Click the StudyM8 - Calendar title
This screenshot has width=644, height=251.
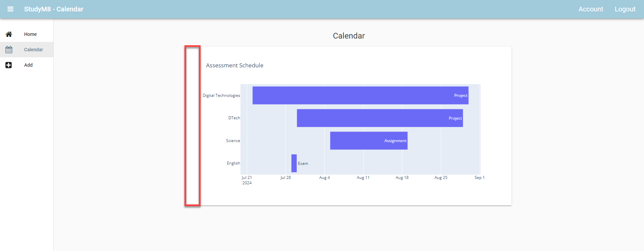54,9
